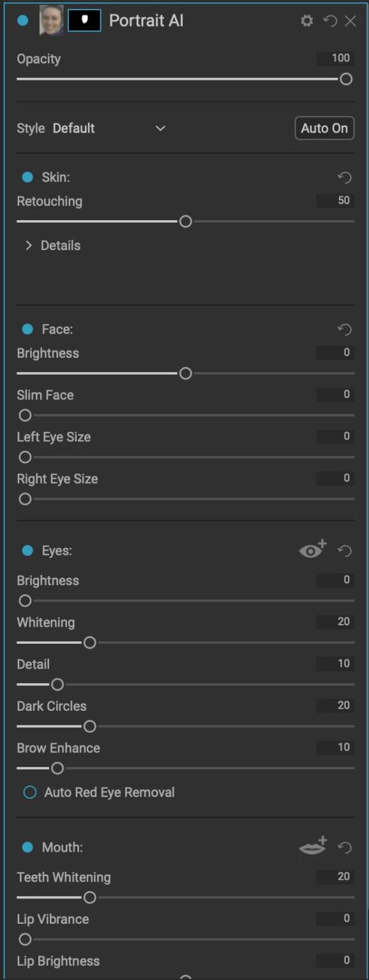Reset the Eyes section settings

click(x=343, y=549)
